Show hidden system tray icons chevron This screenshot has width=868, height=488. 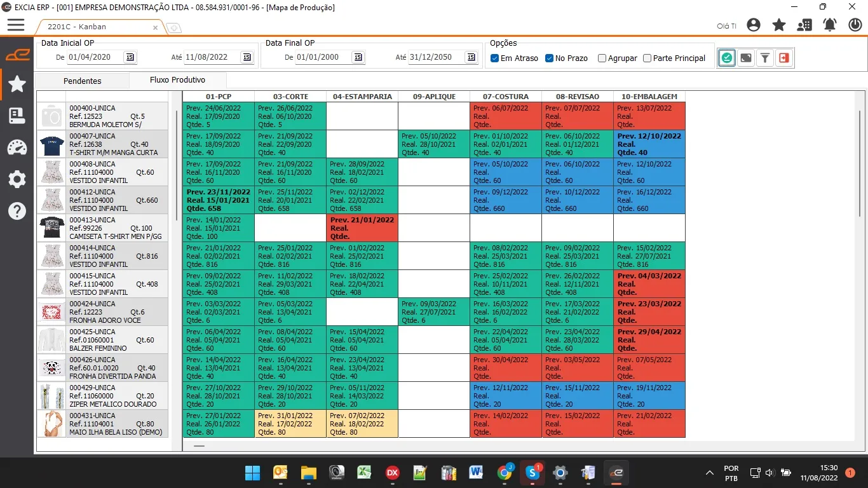point(709,473)
